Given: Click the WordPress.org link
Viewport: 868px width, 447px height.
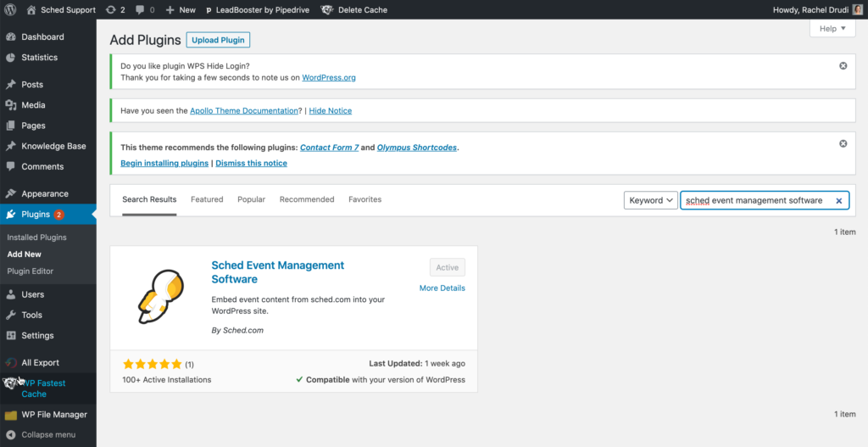Looking at the screenshot, I should 329,77.
